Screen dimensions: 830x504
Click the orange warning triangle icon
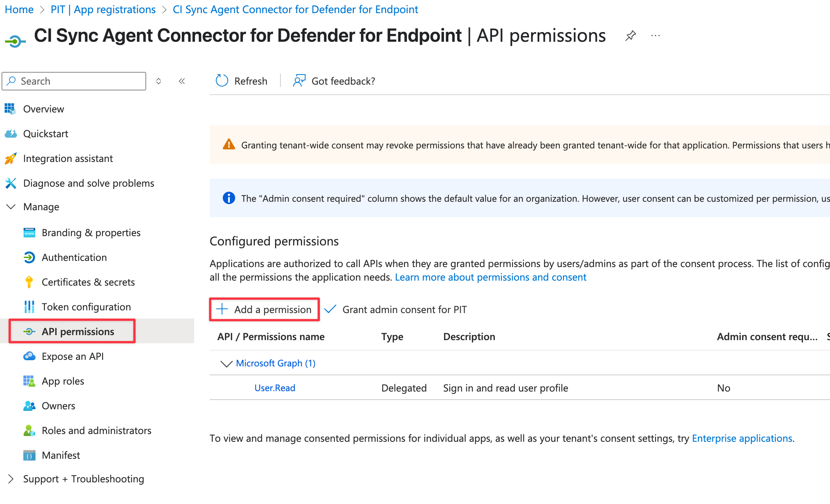[x=229, y=145]
